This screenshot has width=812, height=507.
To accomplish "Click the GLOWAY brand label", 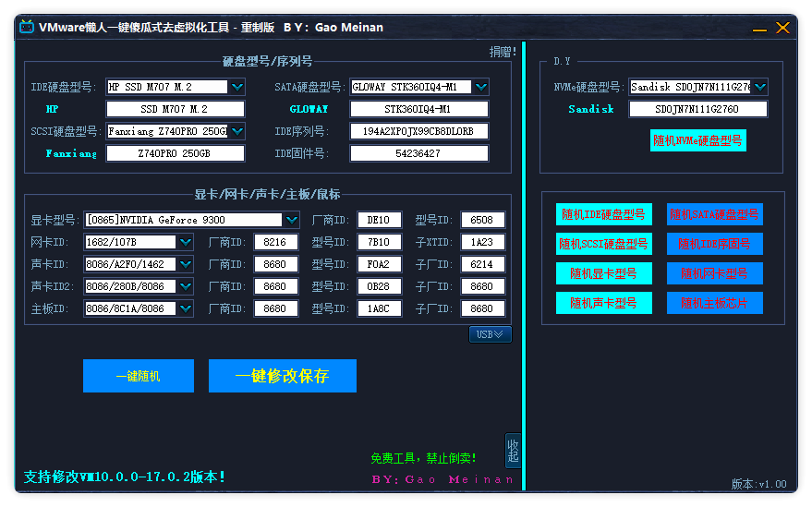I will pos(309,109).
